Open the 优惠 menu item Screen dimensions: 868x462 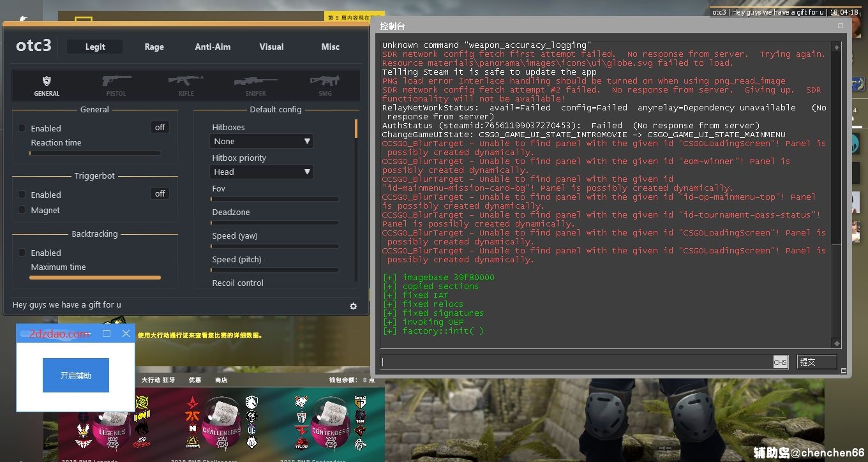pyautogui.click(x=195, y=380)
